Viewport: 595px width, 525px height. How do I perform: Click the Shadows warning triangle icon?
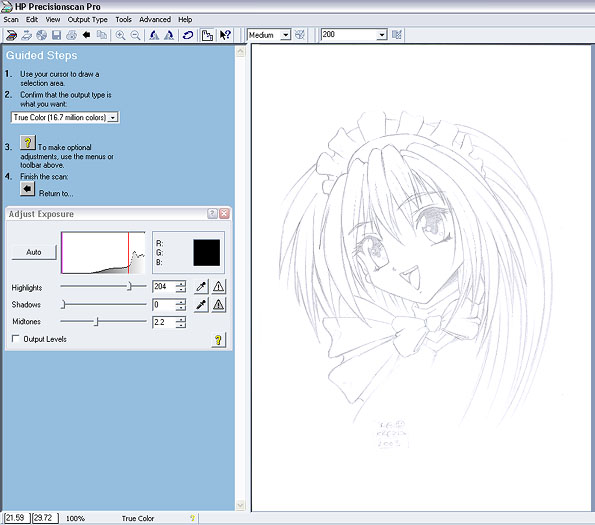[219, 305]
